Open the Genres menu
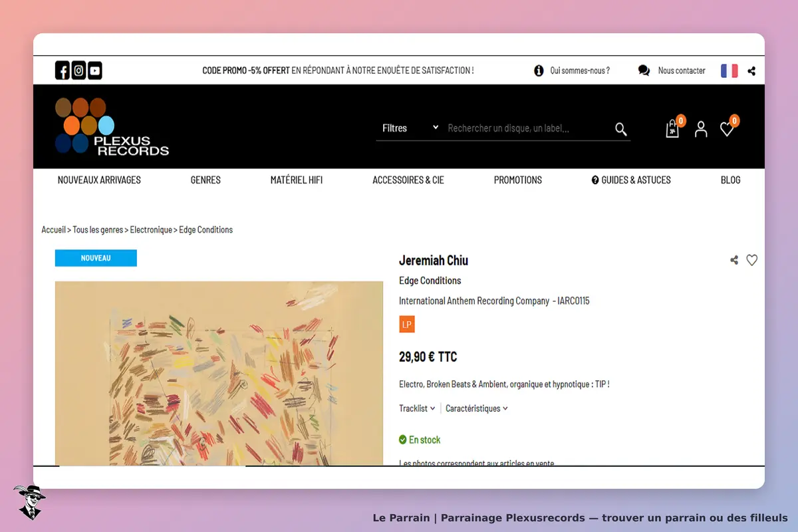This screenshot has height=532, width=798. pos(205,180)
